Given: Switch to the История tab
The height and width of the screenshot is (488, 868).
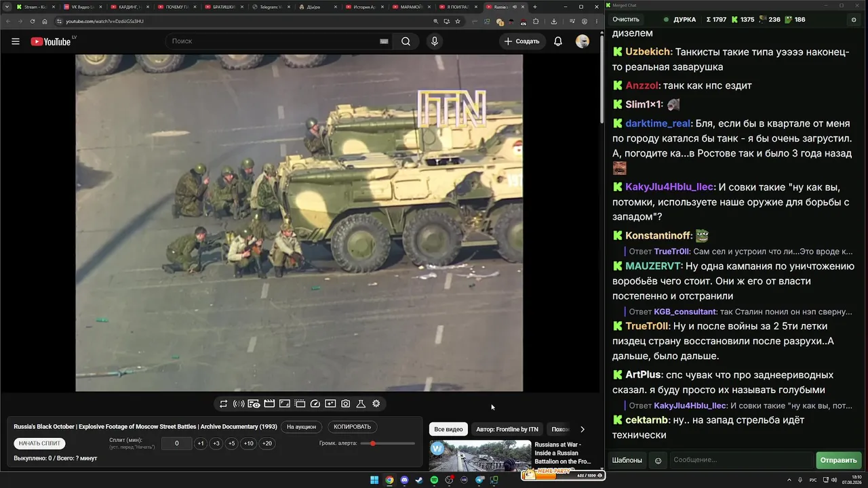Looking at the screenshot, I should [366, 7].
